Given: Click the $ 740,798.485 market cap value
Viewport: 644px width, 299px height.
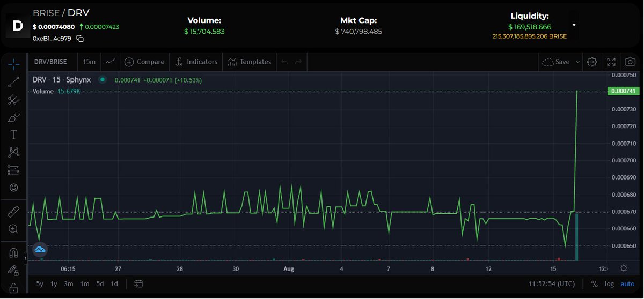Looking at the screenshot, I should (x=358, y=31).
